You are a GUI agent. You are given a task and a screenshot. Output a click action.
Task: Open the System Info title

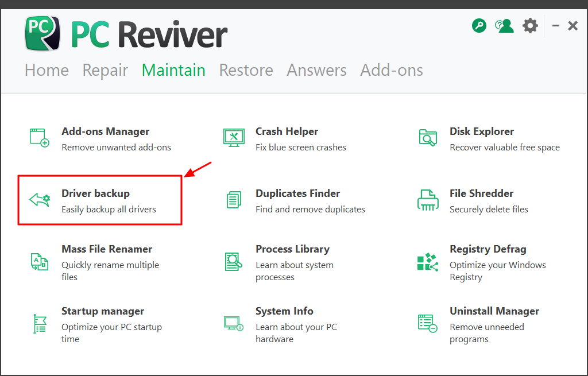tap(284, 311)
